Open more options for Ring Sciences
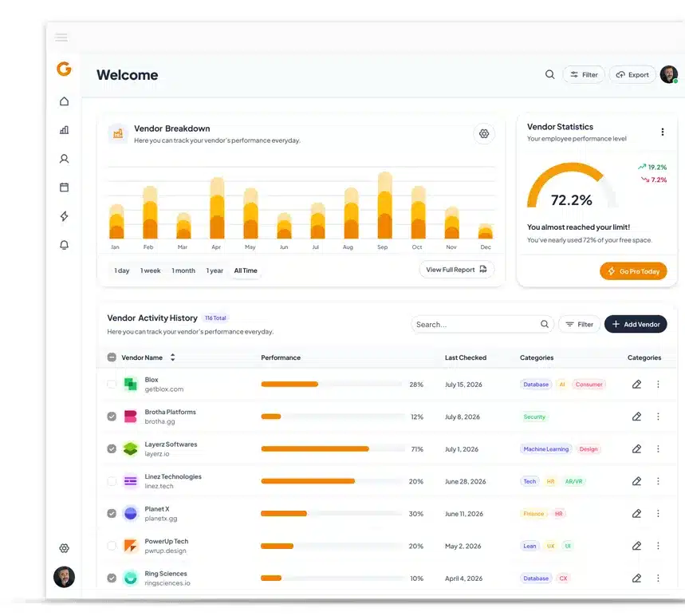 pos(658,578)
